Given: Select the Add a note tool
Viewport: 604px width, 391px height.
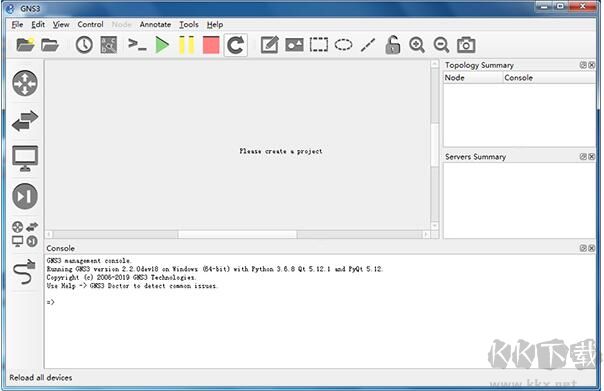Looking at the screenshot, I should click(x=270, y=45).
